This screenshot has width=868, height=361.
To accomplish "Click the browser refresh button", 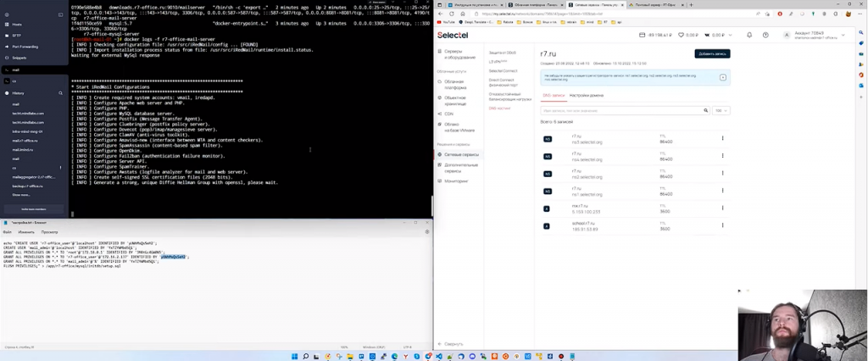I will pos(451,14).
